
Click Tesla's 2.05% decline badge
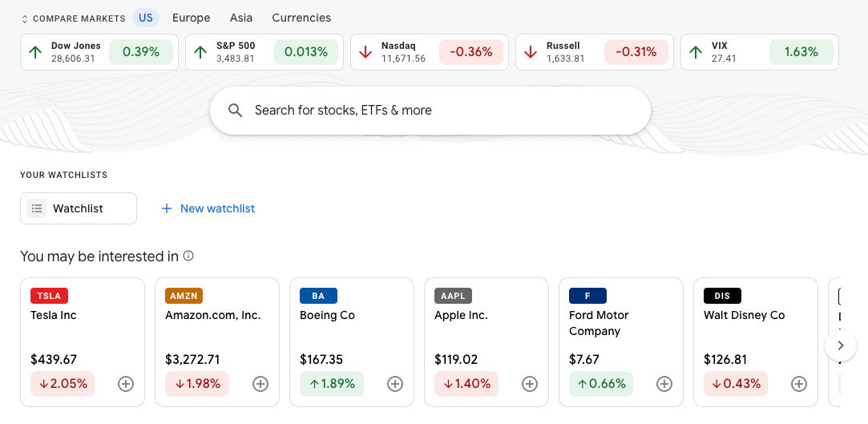[63, 384]
